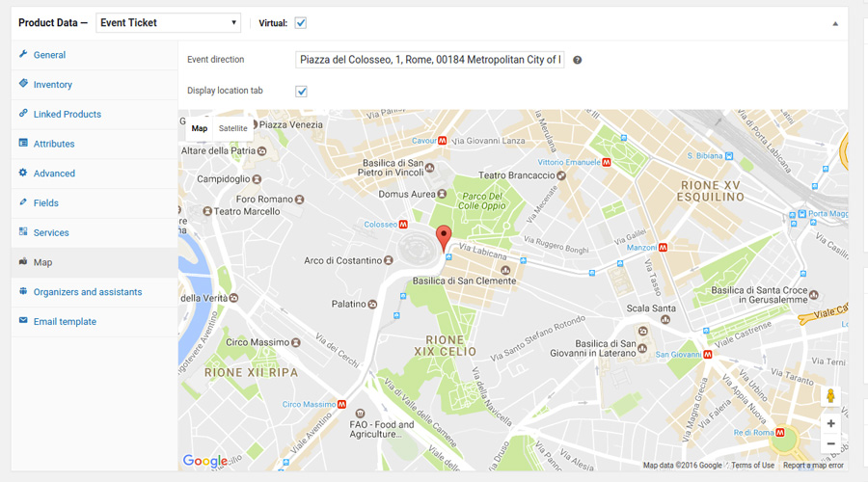This screenshot has height=482, width=868.
Task: Click Report a map error link
Action: click(813, 466)
